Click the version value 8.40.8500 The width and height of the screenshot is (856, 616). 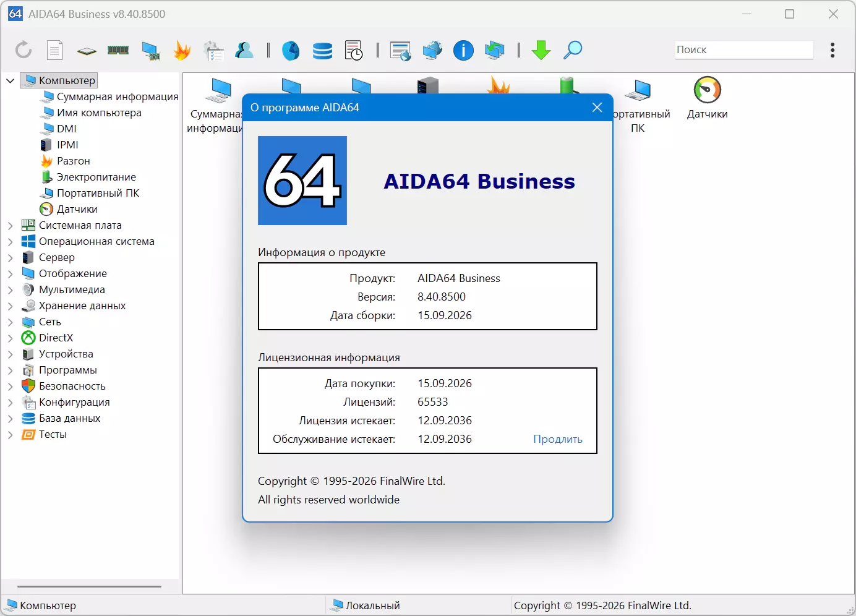pos(442,297)
